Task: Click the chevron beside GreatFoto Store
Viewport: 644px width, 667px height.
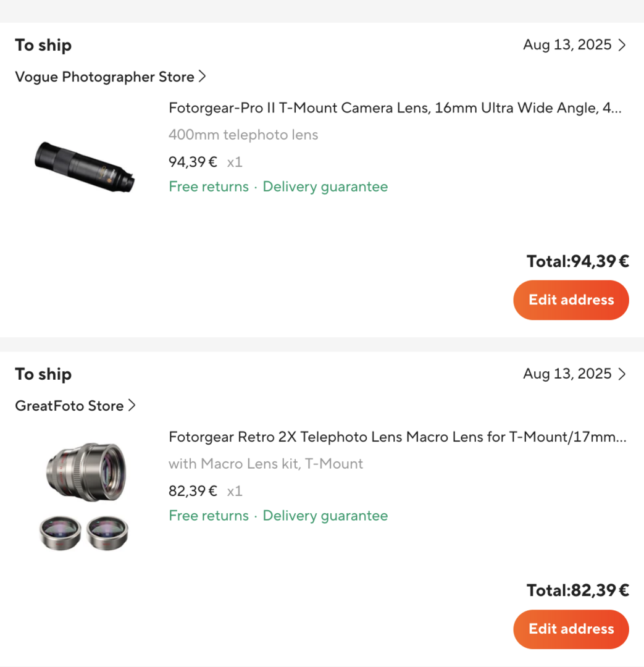Action: (x=132, y=406)
